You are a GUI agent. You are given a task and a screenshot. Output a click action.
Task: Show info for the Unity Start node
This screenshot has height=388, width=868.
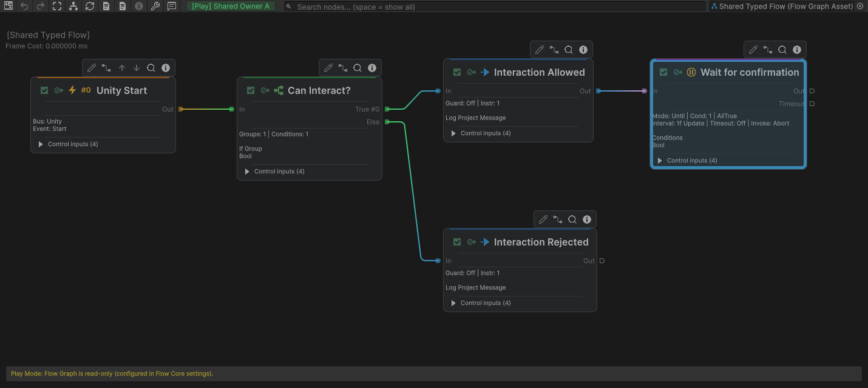point(166,68)
